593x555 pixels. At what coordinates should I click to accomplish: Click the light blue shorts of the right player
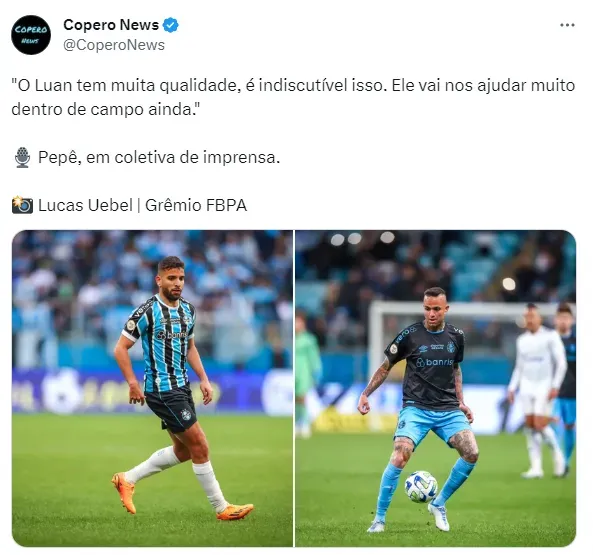[x=433, y=423]
